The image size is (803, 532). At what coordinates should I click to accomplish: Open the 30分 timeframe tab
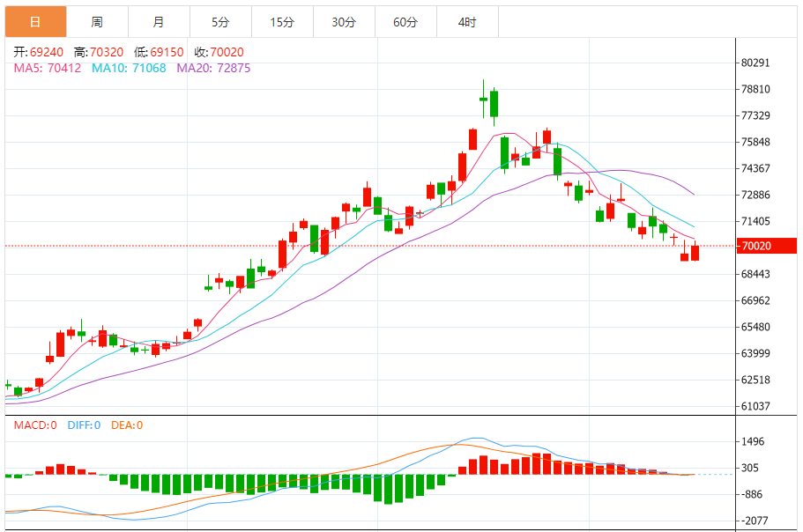344,22
